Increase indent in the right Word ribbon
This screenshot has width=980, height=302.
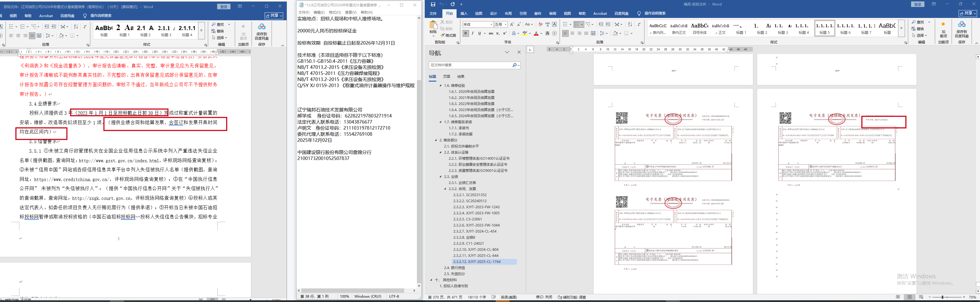tap(608, 24)
